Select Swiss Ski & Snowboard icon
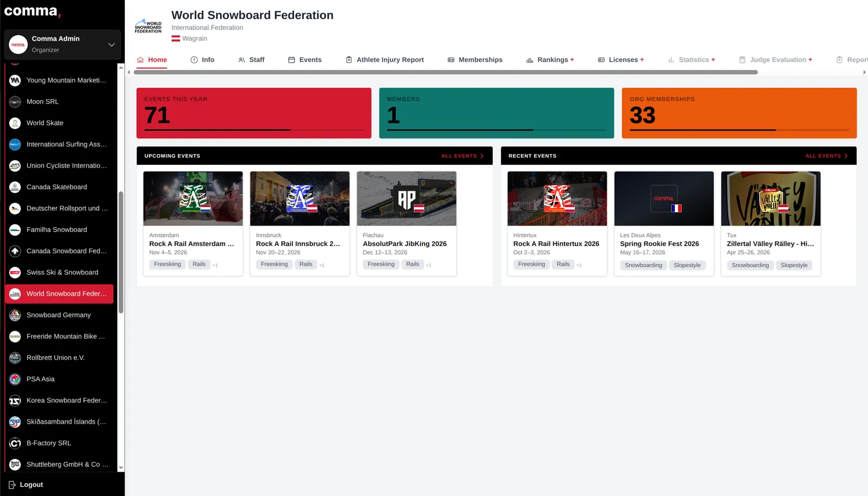Image resolution: width=868 pixels, height=496 pixels. 15,272
